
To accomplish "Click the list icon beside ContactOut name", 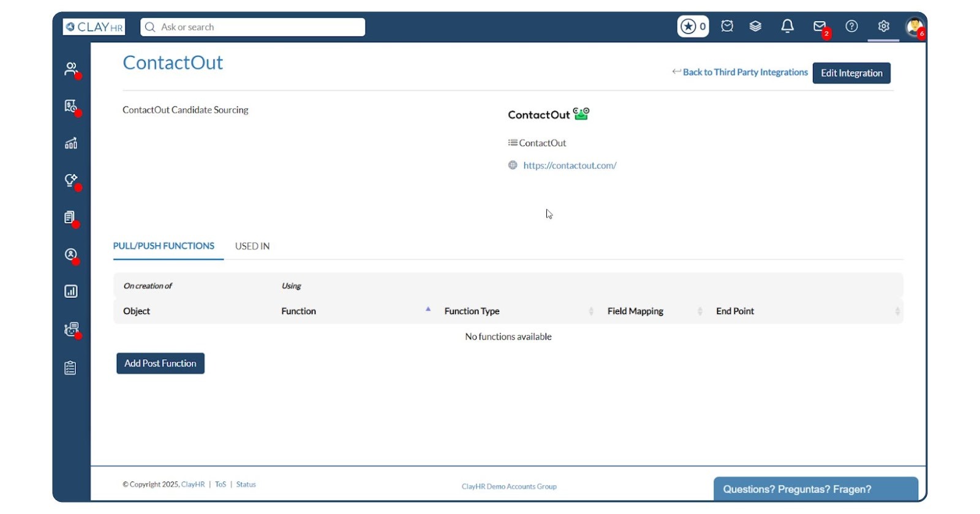I will click(x=513, y=143).
